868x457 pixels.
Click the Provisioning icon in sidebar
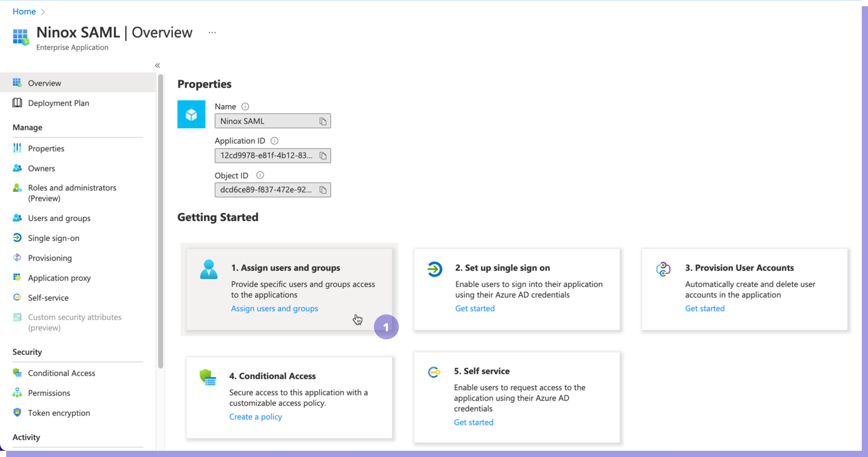[17, 258]
